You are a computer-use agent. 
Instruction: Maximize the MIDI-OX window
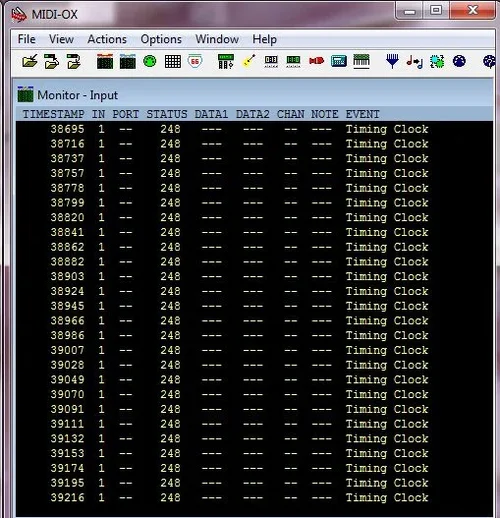pos(436,11)
